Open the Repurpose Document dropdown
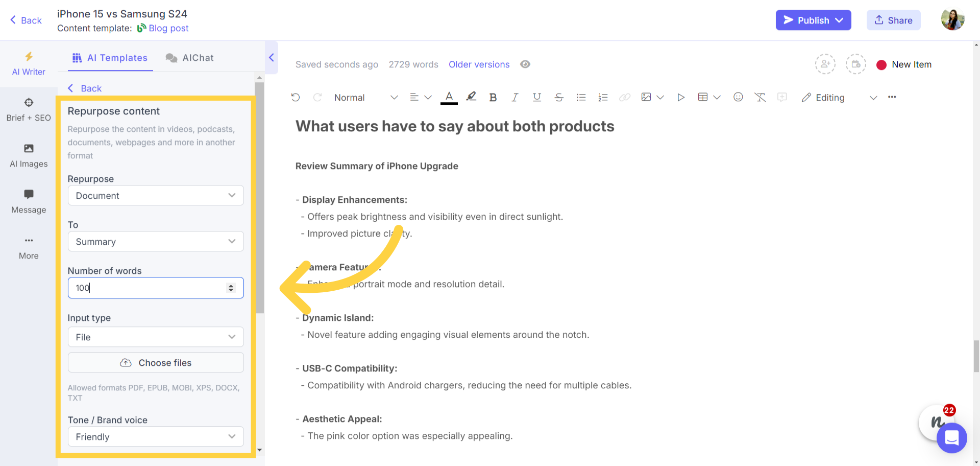 coord(156,196)
